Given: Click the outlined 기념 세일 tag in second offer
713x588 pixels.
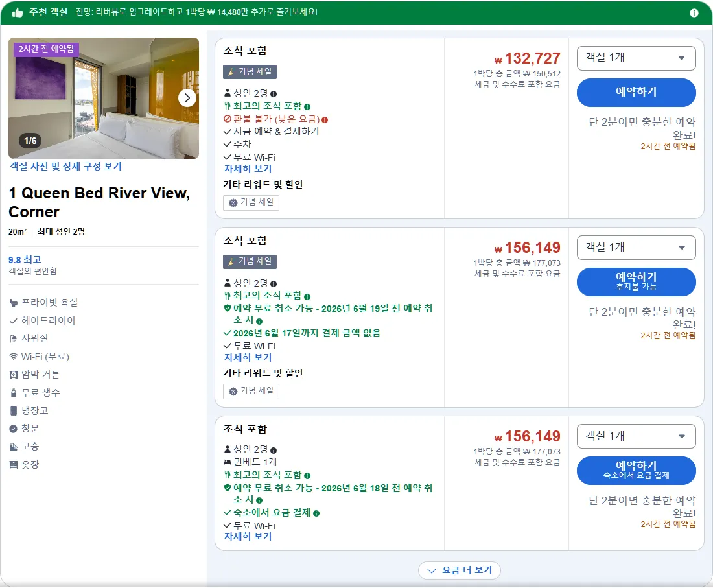Looking at the screenshot, I should pyautogui.click(x=251, y=391).
